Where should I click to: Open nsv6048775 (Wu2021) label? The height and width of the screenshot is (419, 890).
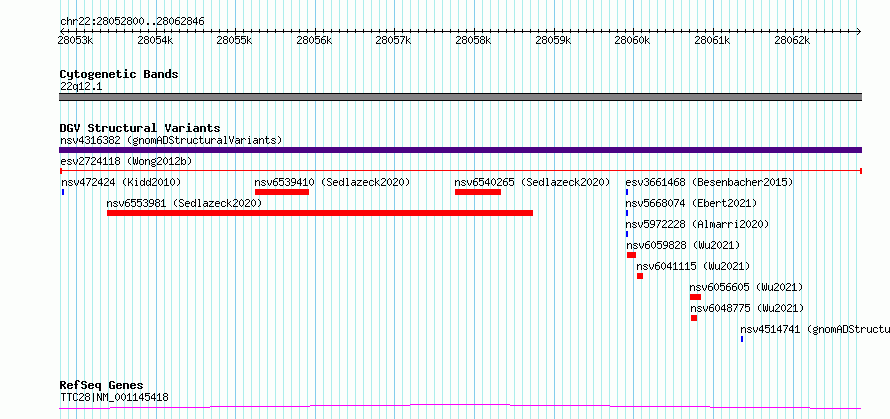747,308
